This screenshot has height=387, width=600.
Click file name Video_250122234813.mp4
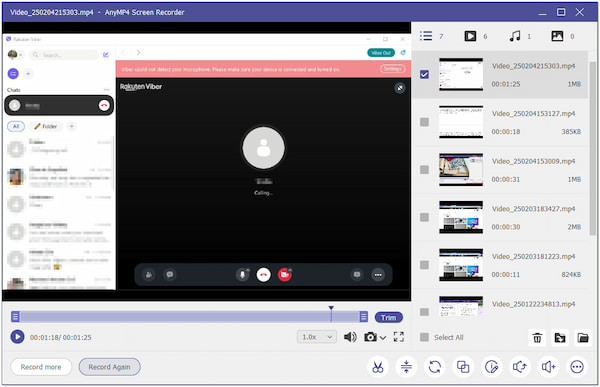coord(533,304)
